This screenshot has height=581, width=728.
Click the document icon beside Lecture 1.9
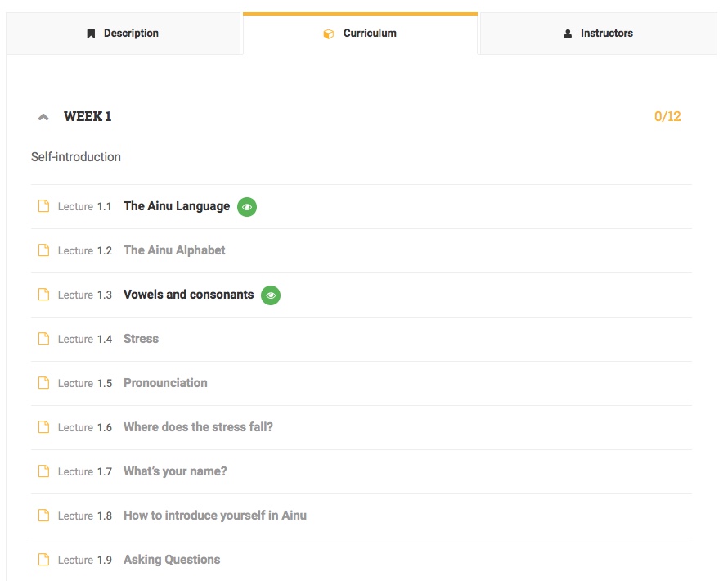(44, 560)
